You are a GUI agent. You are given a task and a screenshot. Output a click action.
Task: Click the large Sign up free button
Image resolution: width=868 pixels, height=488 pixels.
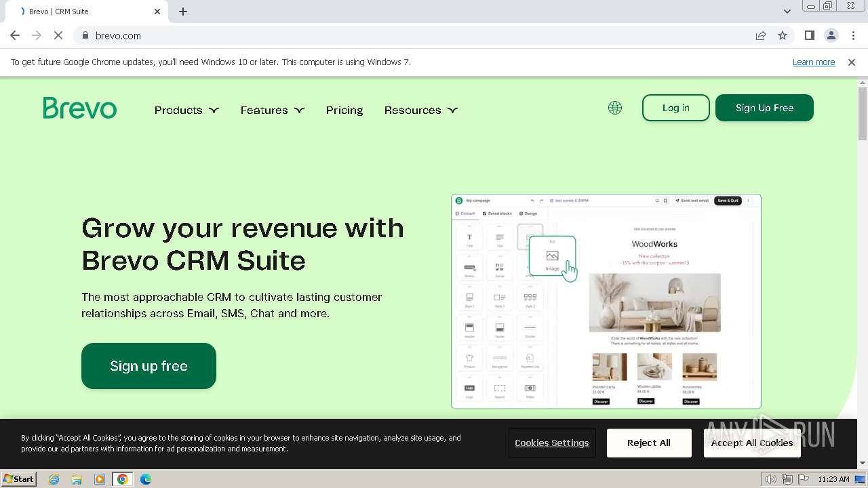pyautogui.click(x=149, y=366)
